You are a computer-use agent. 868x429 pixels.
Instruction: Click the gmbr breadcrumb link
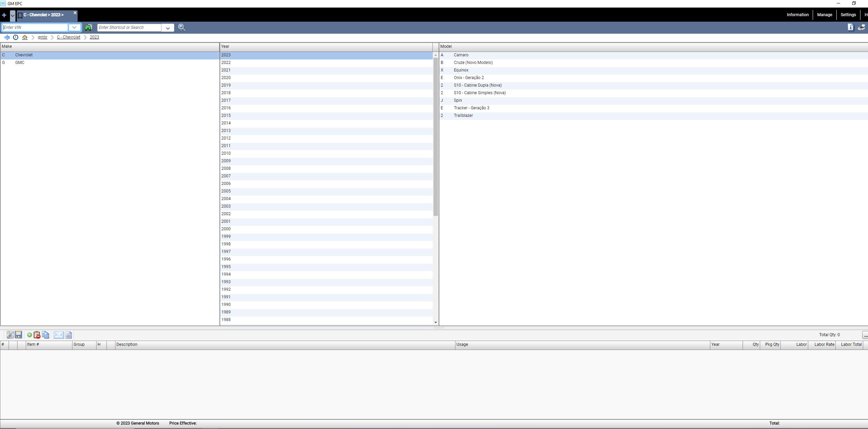coord(43,37)
